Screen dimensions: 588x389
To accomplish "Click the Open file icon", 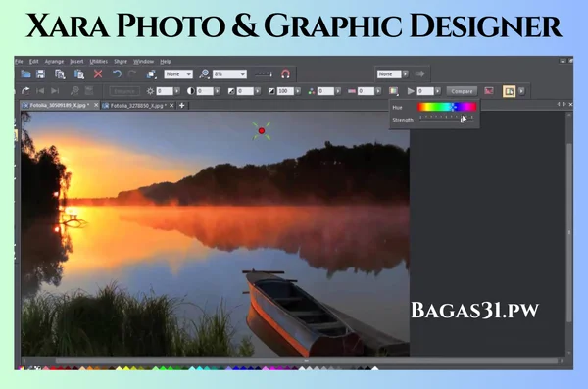I will click(25, 73).
